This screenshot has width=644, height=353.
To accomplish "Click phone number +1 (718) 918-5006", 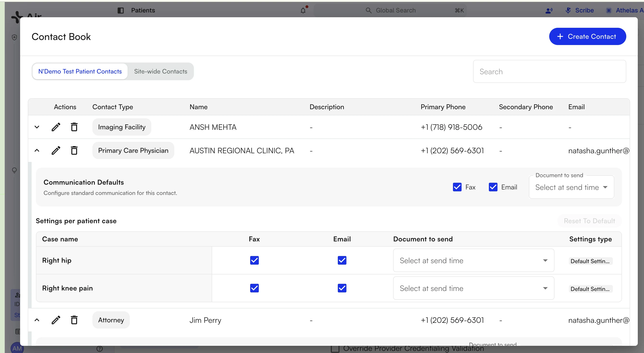I will pos(451,127).
